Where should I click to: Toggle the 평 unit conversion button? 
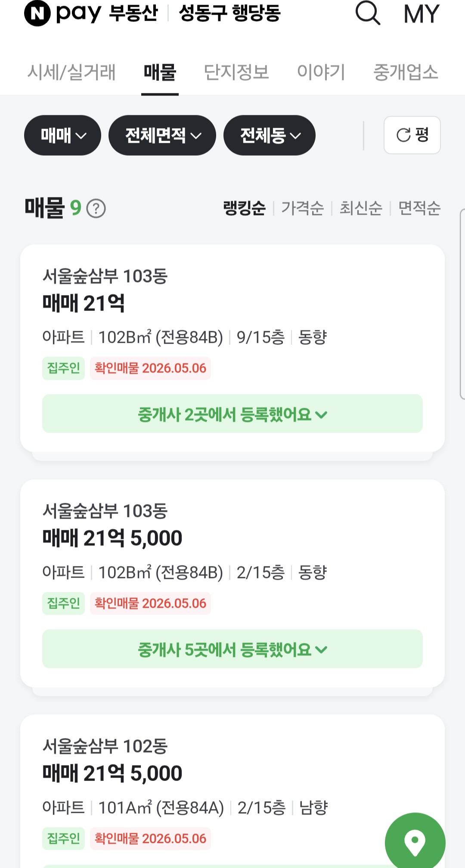click(412, 135)
